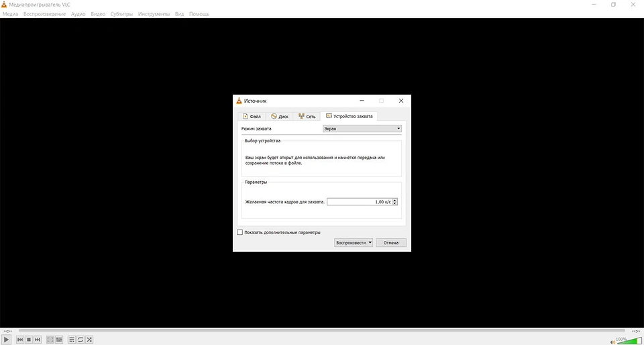
Task: Click the stop playback icon
Action: 29,340
